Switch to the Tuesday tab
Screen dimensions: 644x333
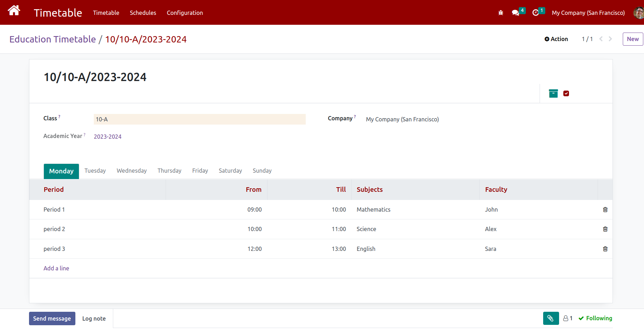(95, 171)
